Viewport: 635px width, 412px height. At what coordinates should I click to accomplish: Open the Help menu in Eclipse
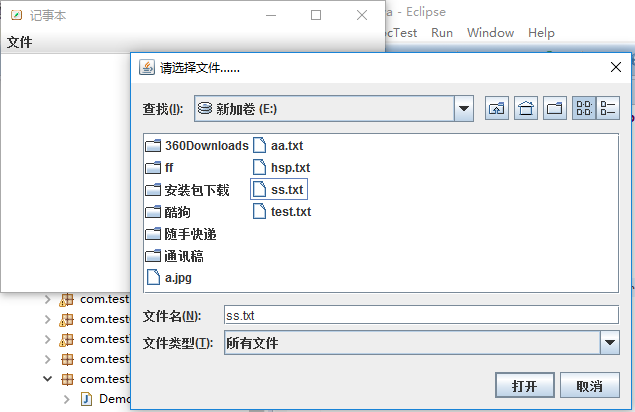click(x=541, y=32)
